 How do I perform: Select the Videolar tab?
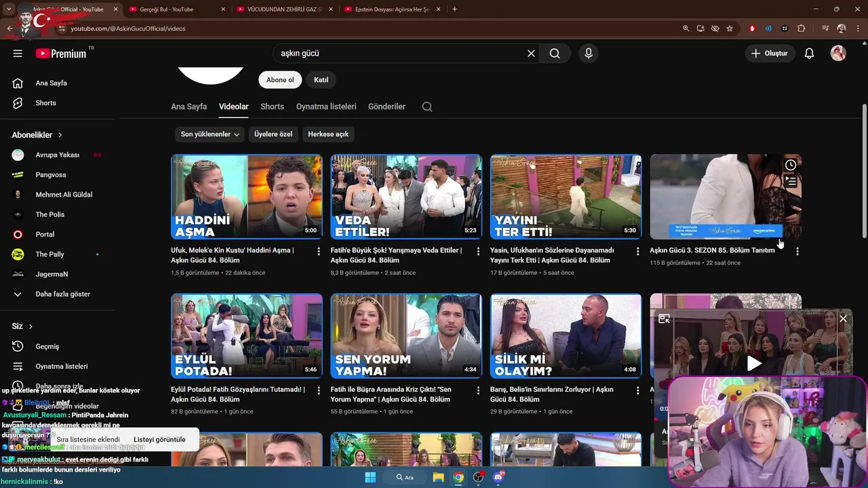(233, 106)
